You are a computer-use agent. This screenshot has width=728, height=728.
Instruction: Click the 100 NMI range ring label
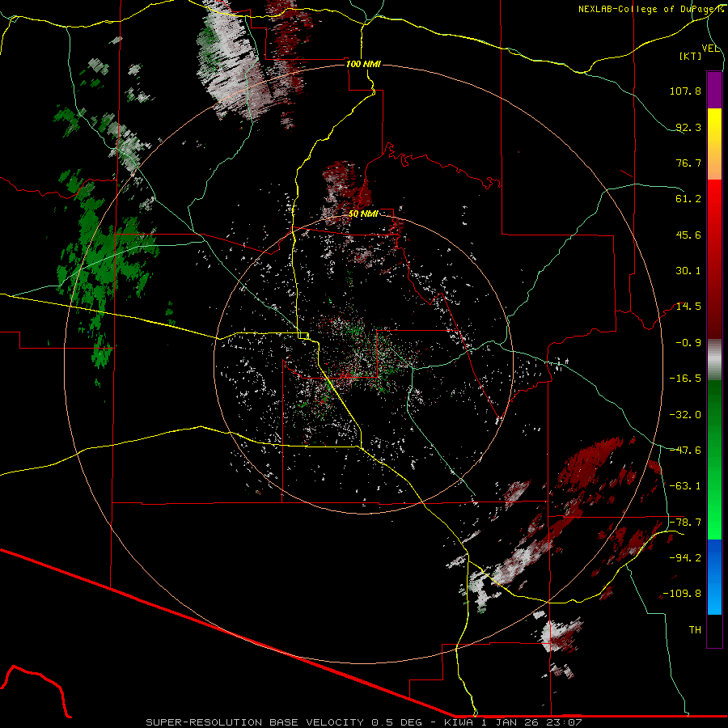pyautogui.click(x=363, y=64)
